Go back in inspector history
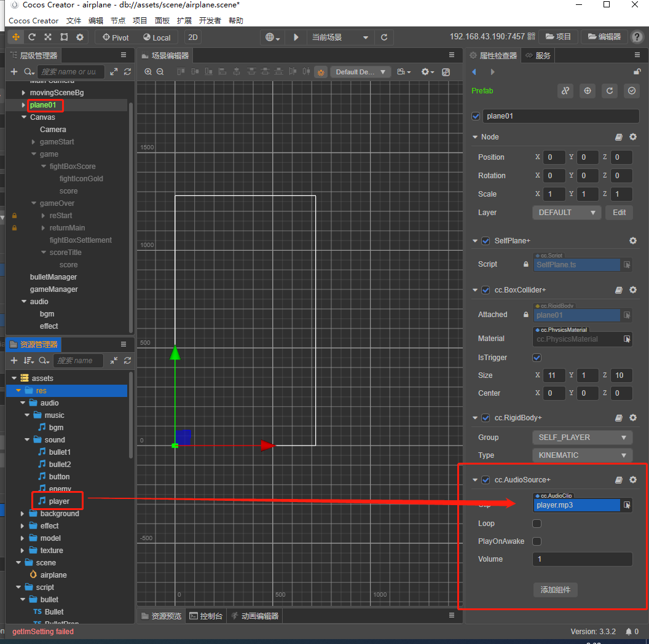The image size is (649, 644). point(474,72)
